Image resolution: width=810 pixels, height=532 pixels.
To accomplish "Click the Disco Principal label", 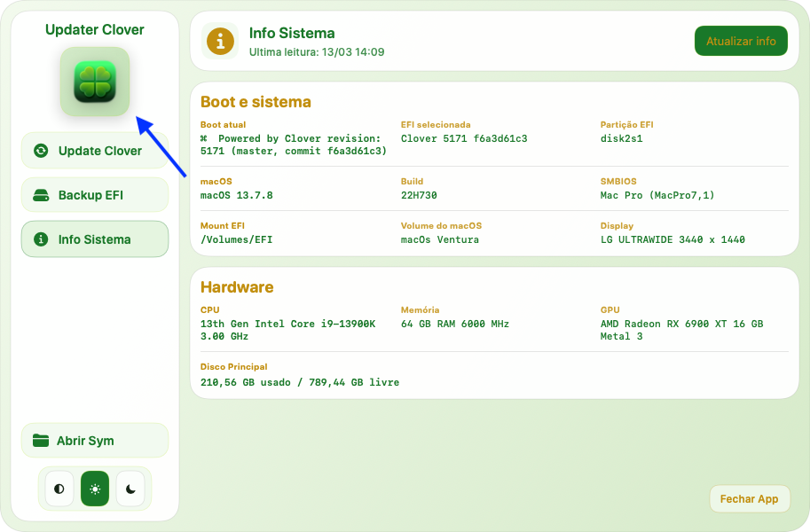I will pyautogui.click(x=234, y=367).
